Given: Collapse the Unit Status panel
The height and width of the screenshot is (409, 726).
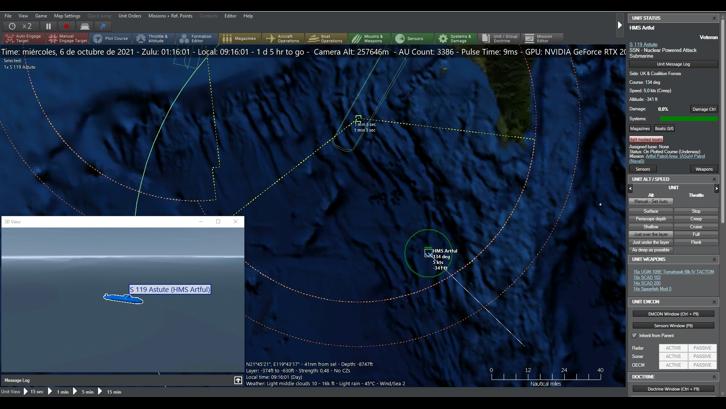Looking at the screenshot, I should pyautogui.click(x=715, y=18).
